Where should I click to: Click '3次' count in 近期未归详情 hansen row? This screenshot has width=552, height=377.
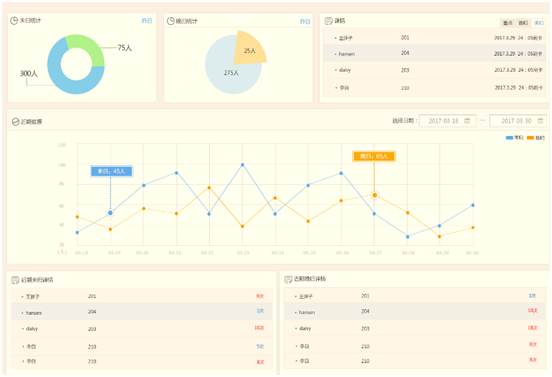[260, 311]
